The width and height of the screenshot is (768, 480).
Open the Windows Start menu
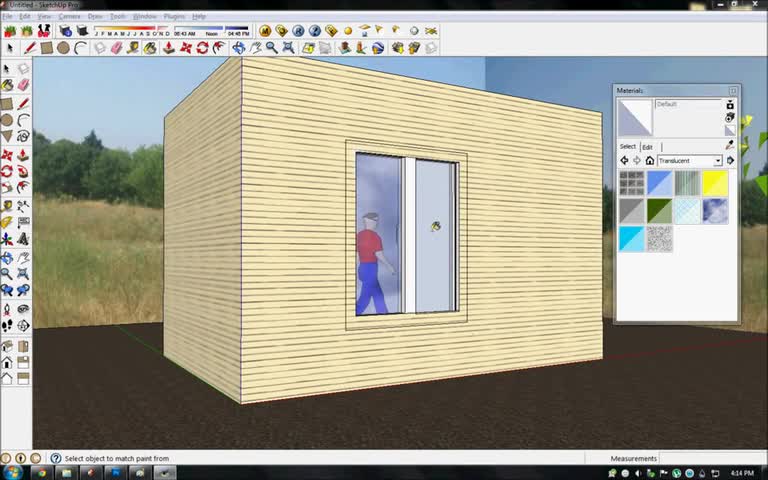pyautogui.click(x=12, y=473)
